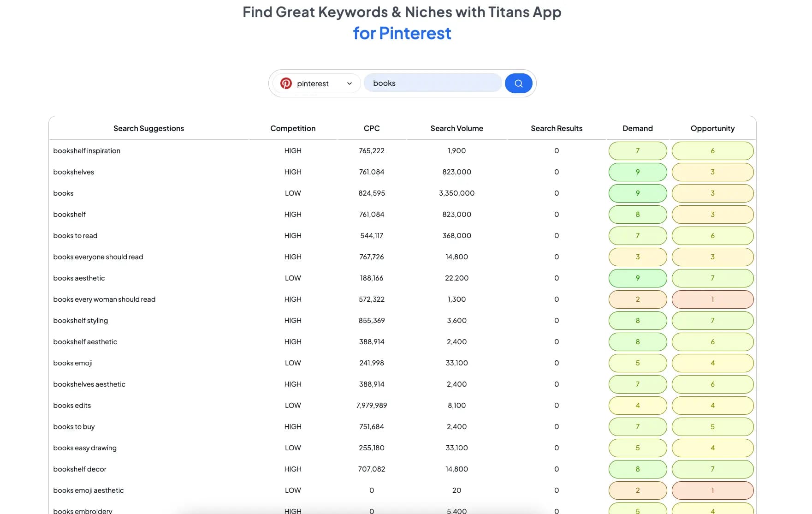Click demand badge 7 for bookshelf inspiration

[x=638, y=151]
